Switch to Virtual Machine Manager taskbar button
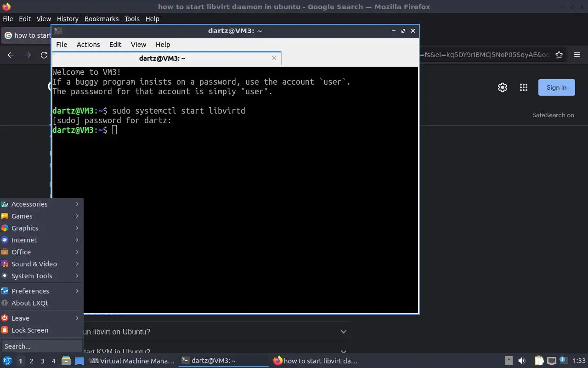Screen dimensions: 588x368 click(132, 361)
